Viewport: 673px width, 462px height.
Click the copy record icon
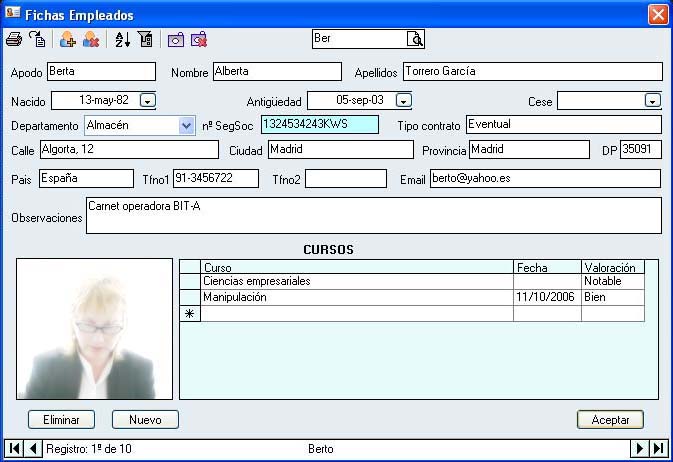tap(37, 40)
